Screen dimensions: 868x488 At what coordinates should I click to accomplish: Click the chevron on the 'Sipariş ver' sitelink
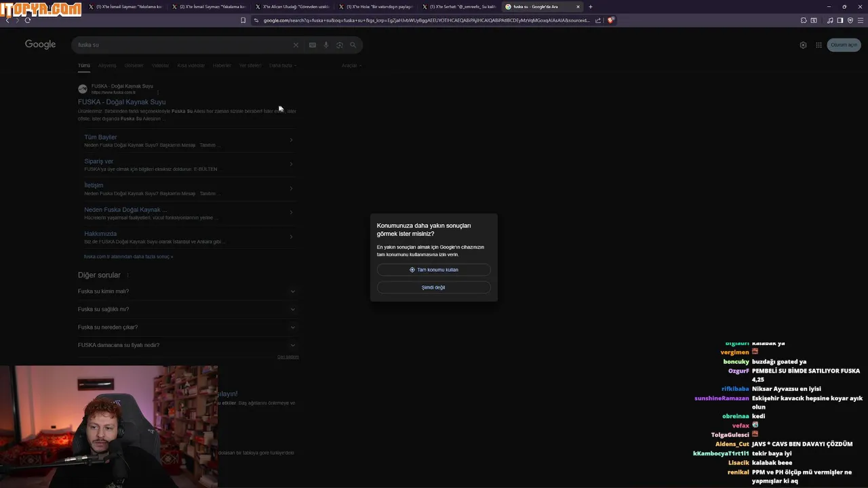click(x=291, y=164)
